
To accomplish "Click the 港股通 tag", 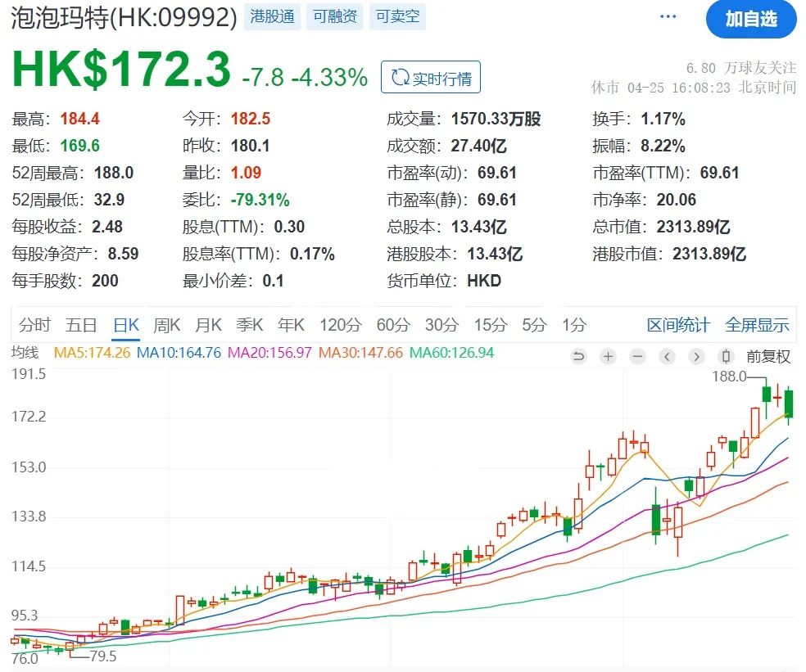I will pyautogui.click(x=272, y=16).
